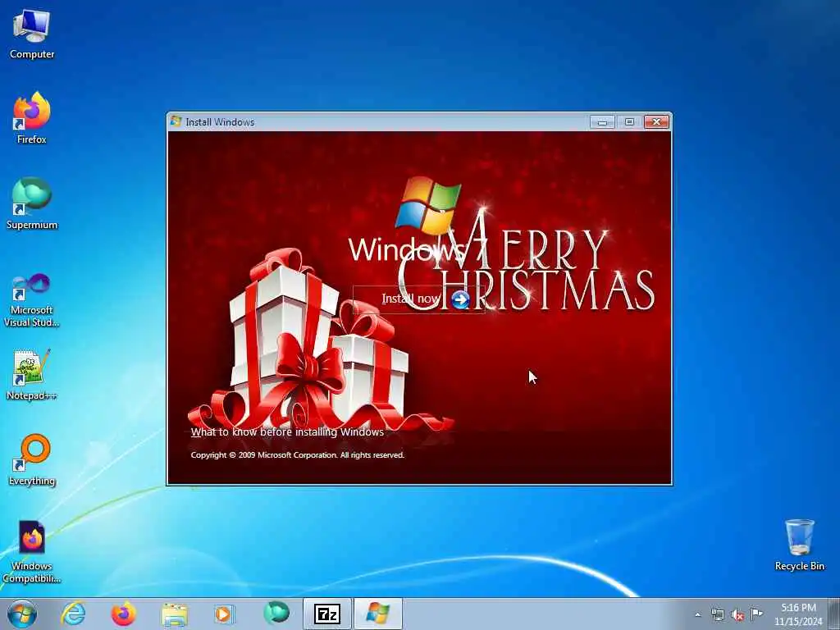Open the Action Center flag icon

[x=756, y=614]
